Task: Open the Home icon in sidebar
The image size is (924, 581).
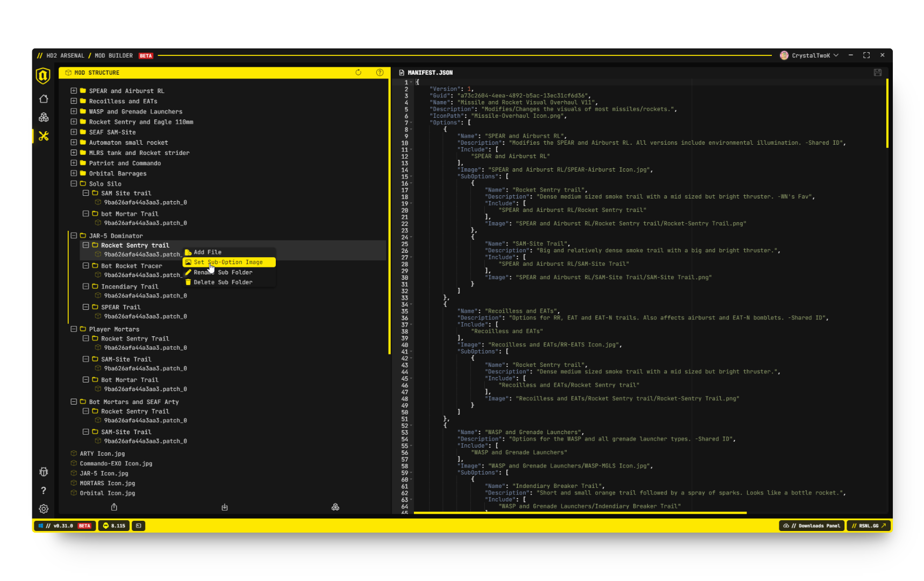Action: pyautogui.click(x=44, y=99)
